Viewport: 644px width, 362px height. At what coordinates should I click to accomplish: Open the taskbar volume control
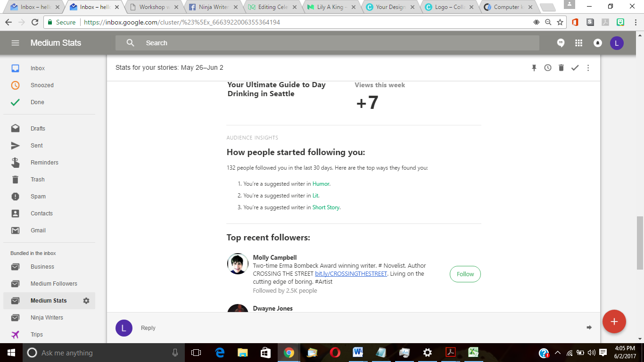point(592,353)
